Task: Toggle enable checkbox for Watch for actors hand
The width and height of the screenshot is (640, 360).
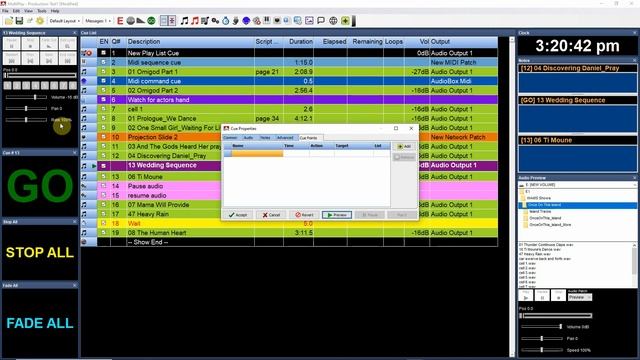Action: pos(104,100)
